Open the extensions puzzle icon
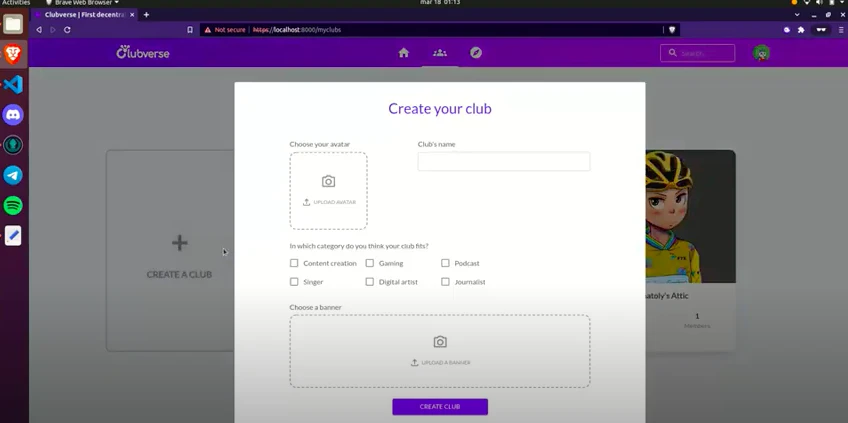 (x=801, y=30)
